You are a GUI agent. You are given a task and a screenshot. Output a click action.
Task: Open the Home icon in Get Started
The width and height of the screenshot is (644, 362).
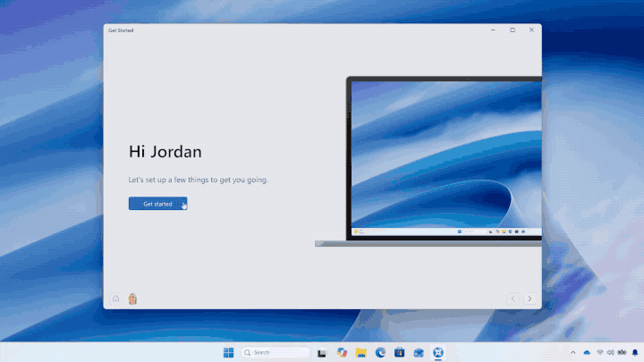pyautogui.click(x=115, y=299)
